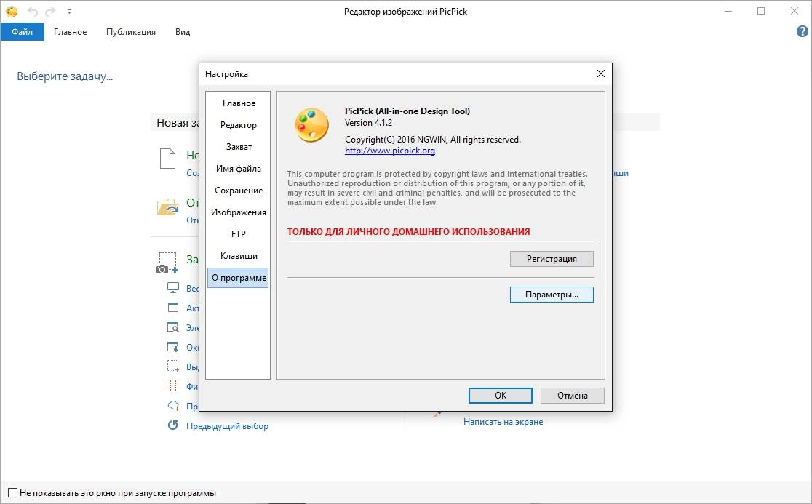Viewport: 812px width, 504px height.
Task: Click Предыдущий выбор link
Action: (x=227, y=426)
